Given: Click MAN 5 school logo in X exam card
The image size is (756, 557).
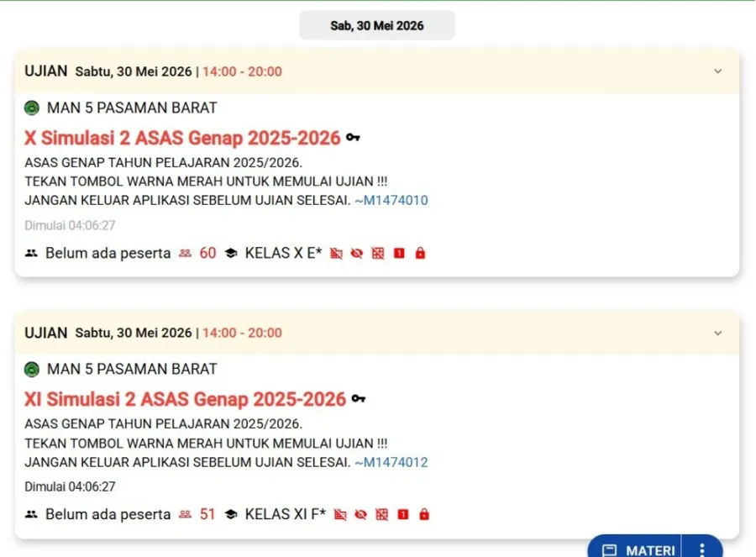Looking at the screenshot, I should point(32,108).
